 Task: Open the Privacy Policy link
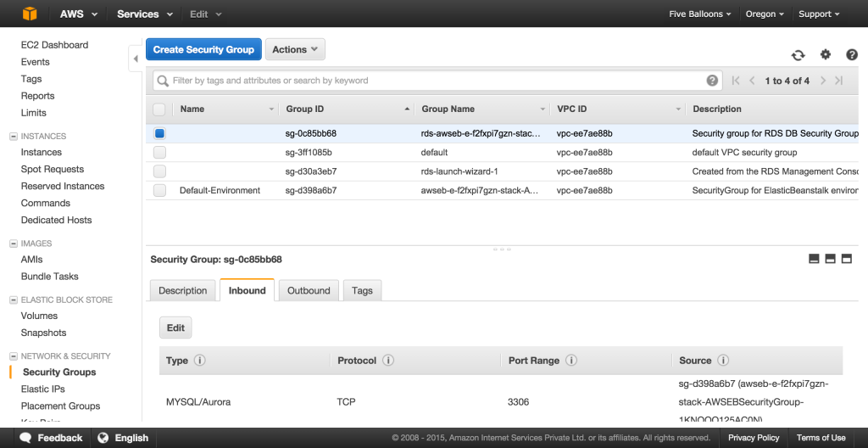[x=754, y=438]
